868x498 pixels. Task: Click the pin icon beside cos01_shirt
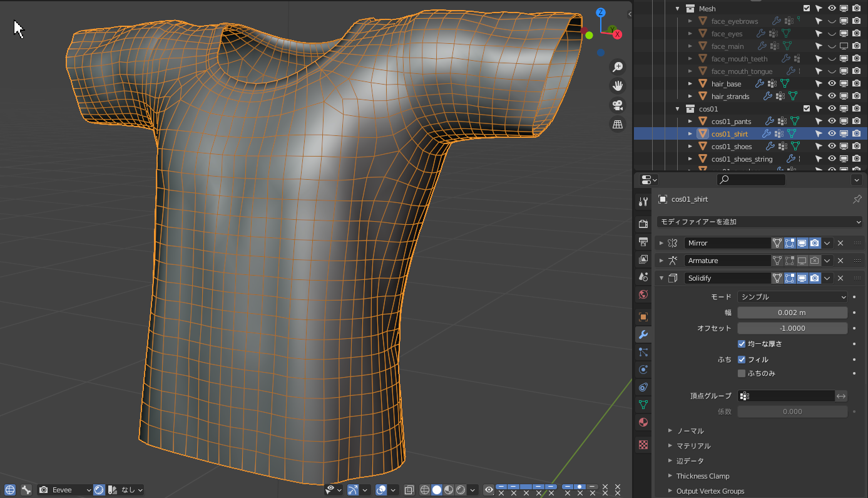857,199
